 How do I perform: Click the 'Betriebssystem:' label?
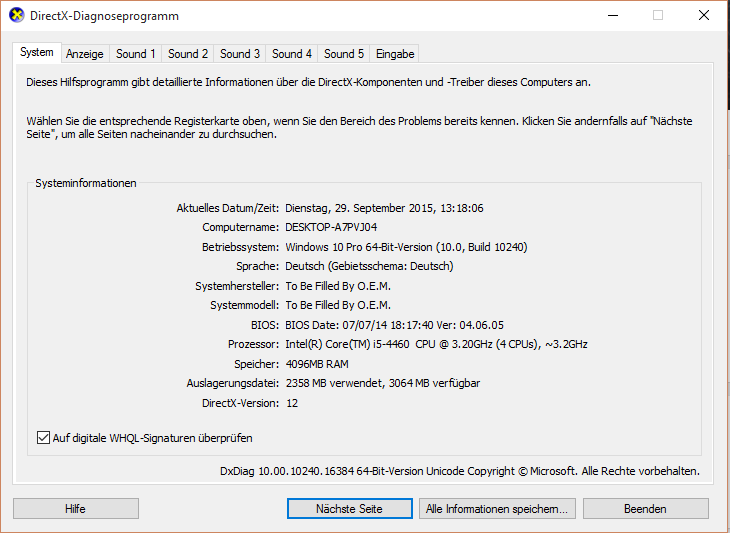point(240,247)
